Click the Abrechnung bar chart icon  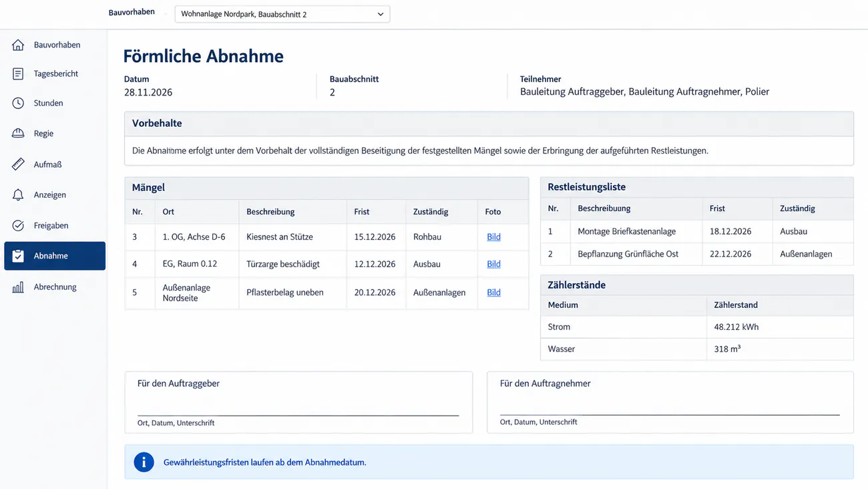coord(18,287)
